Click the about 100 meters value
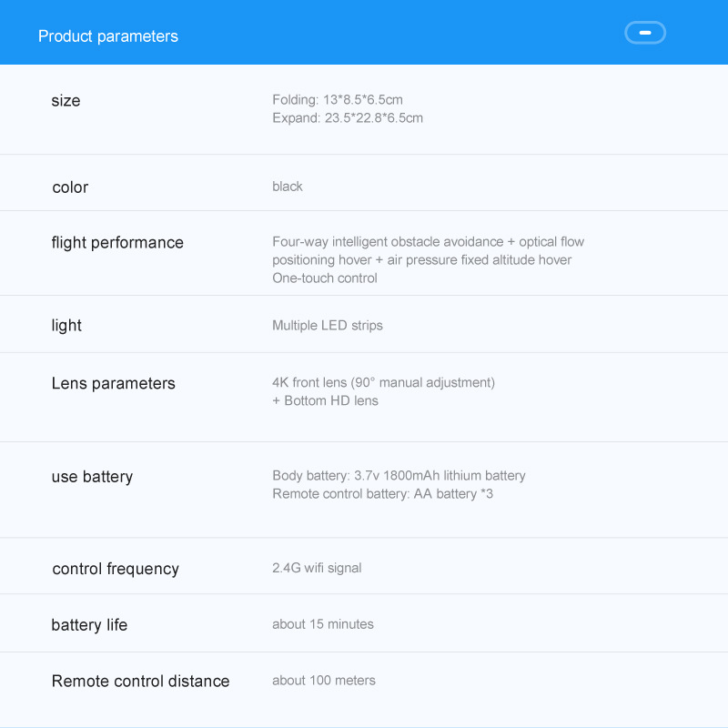The height and width of the screenshot is (728, 728). tap(324, 681)
